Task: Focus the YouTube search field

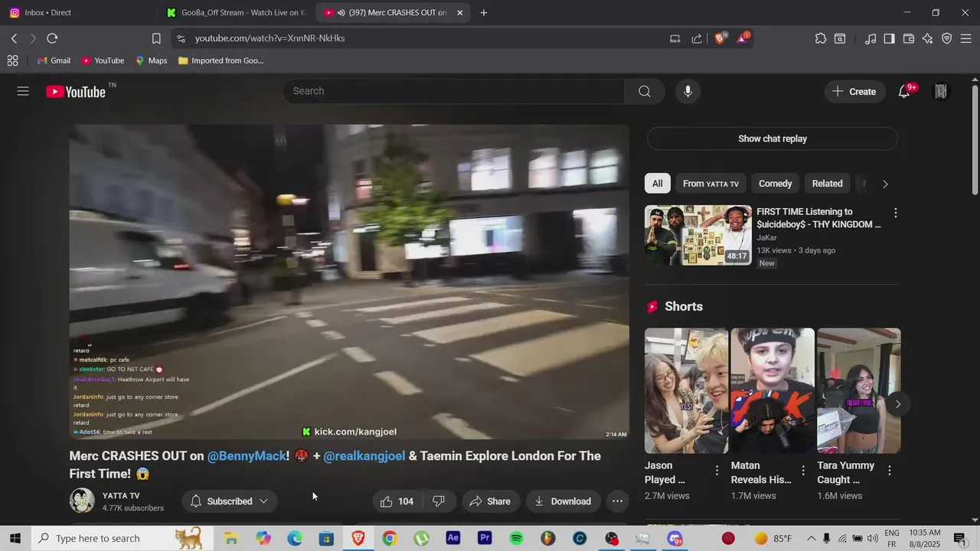Action: [454, 91]
